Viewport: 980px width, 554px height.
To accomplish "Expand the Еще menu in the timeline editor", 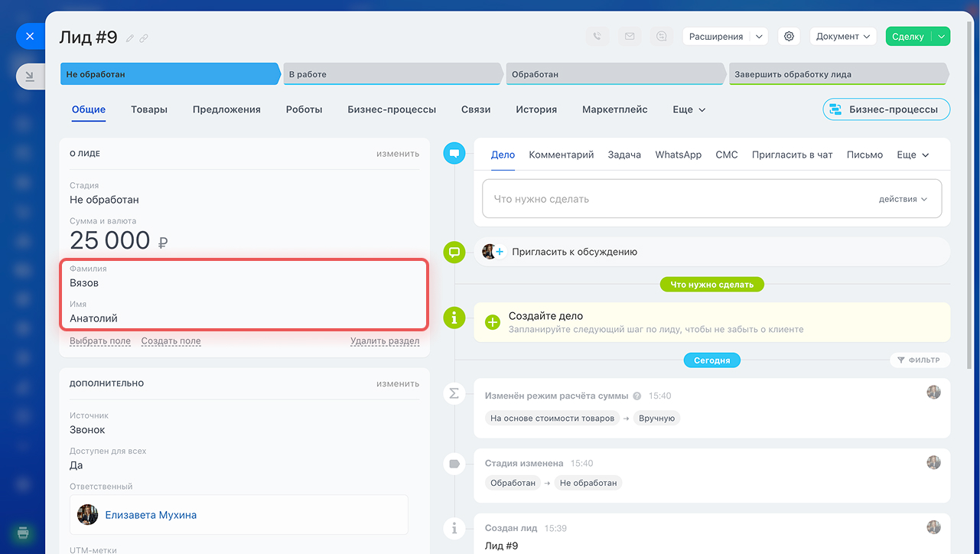I will [913, 155].
